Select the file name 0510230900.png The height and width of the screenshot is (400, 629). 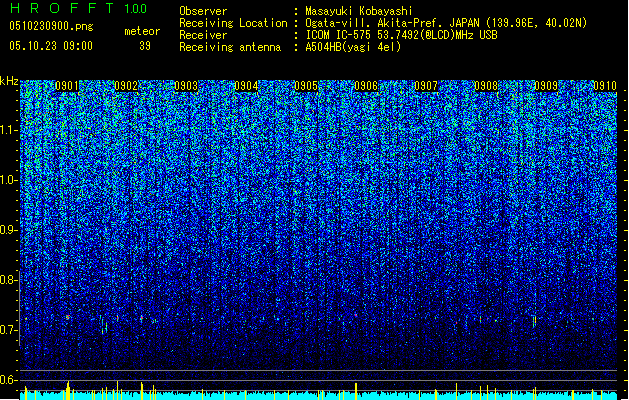51,26
